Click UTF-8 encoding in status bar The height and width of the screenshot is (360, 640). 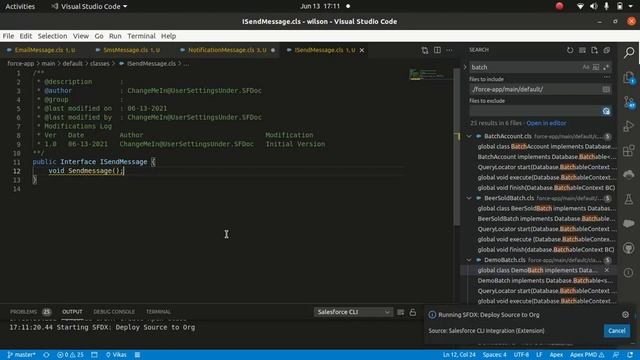point(521,355)
